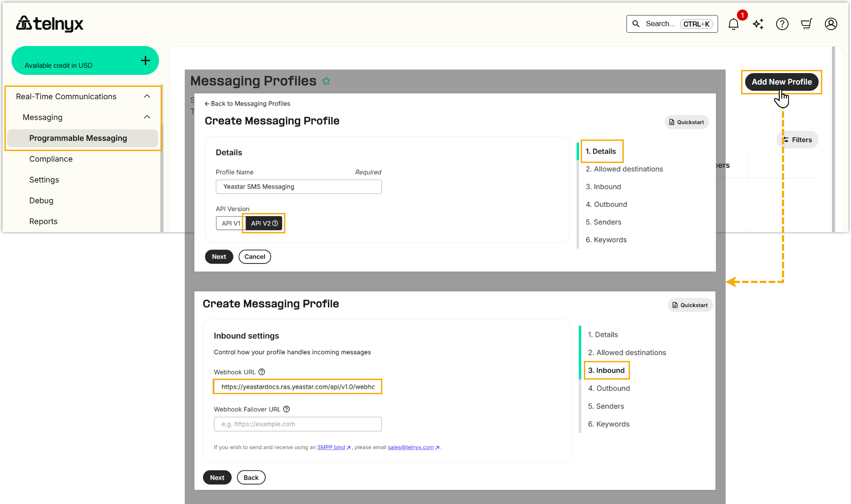Click Webhook Failover URL help icon

point(287,409)
